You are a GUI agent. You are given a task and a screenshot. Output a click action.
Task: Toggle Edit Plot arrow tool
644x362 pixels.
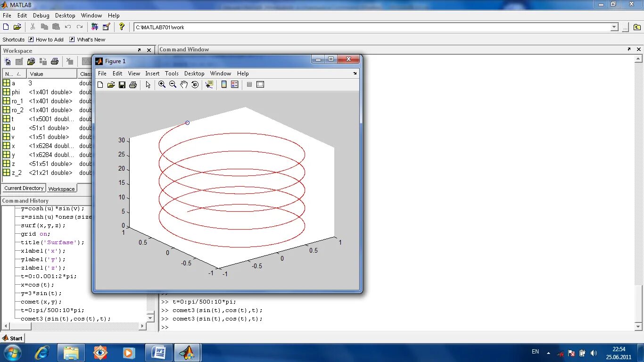point(148,84)
